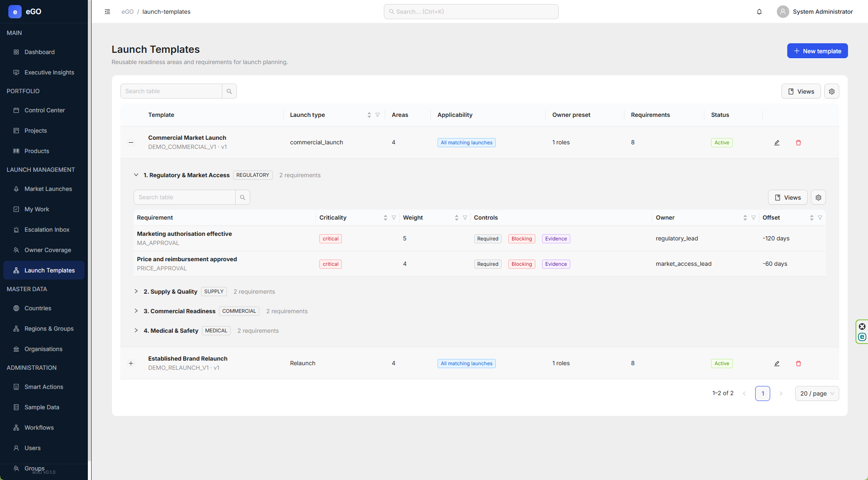Open the Countries master data page
The width and height of the screenshot is (868, 480).
click(44, 308)
